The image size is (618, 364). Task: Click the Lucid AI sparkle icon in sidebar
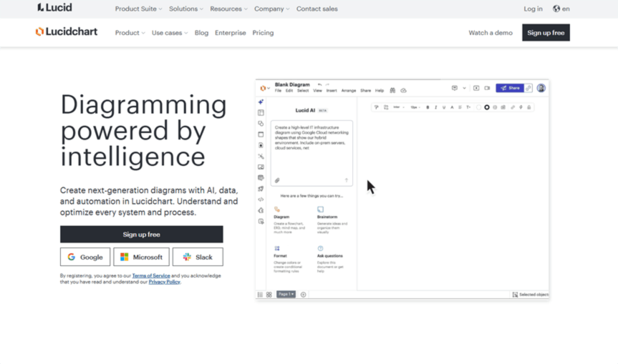tap(261, 102)
